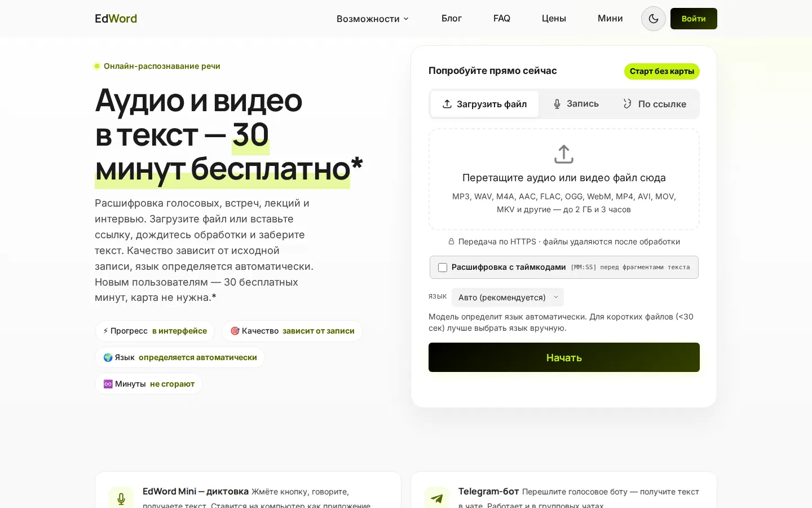Open the Telegram-бот card title
The width and height of the screenshot is (812, 508).
pos(489,491)
